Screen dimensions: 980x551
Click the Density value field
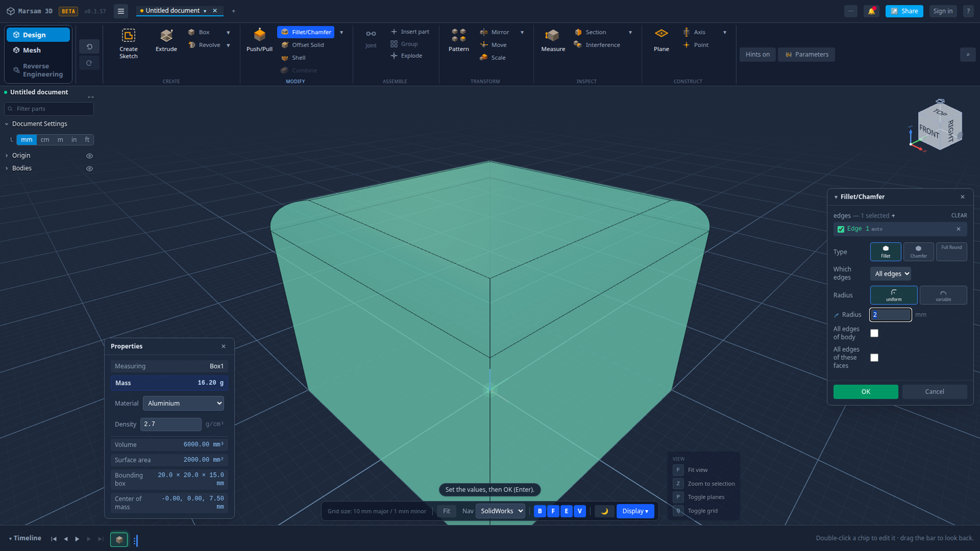click(171, 424)
